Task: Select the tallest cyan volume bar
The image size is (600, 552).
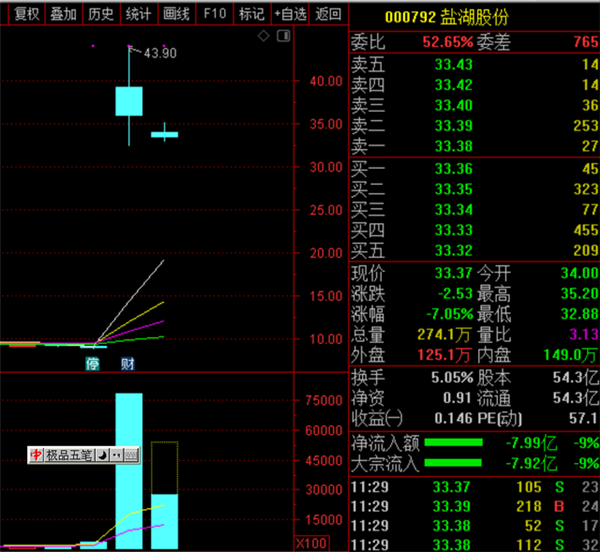Action: [129, 471]
